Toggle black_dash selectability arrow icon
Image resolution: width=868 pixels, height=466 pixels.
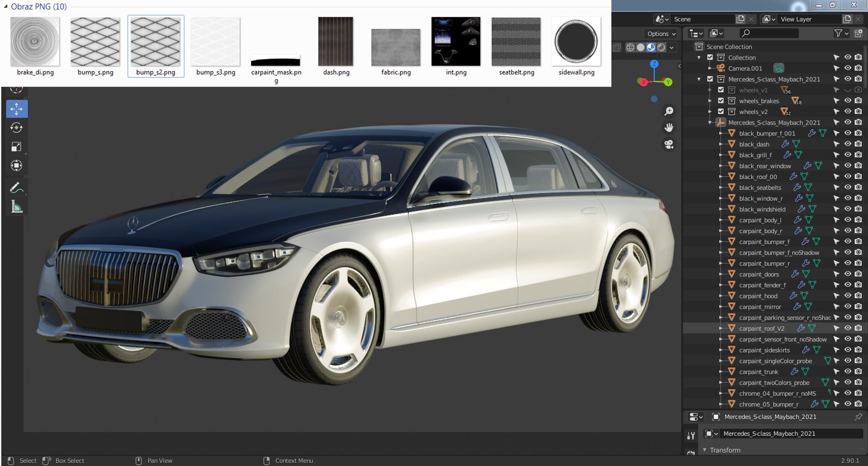pos(836,144)
